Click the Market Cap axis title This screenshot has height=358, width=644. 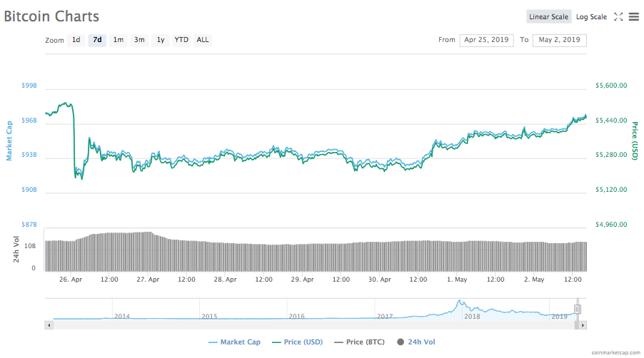[x=9, y=140]
